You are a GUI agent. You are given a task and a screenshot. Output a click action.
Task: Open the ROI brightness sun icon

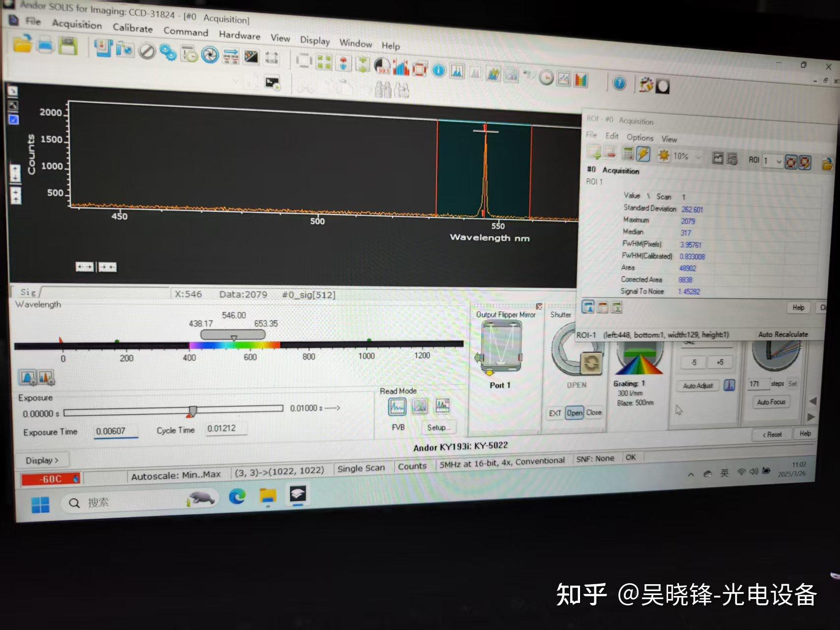tap(664, 156)
